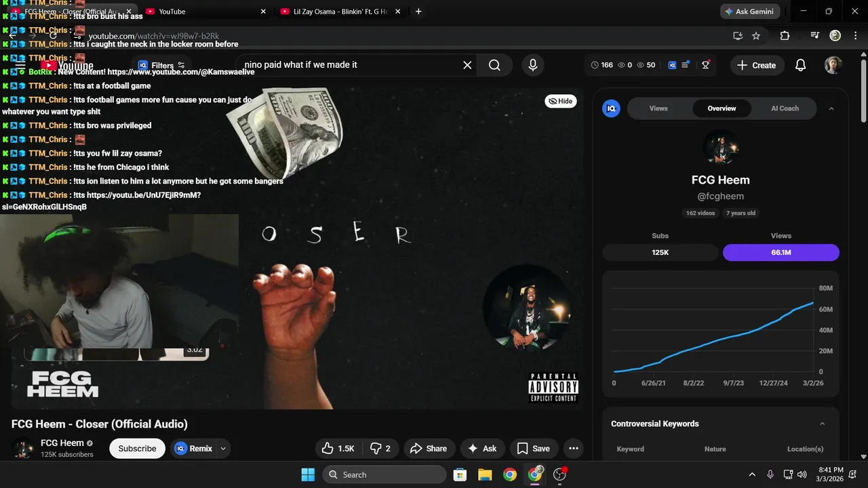Click the vidIQ logo in side panel
Screen dimensions: 868x488
pos(611,108)
